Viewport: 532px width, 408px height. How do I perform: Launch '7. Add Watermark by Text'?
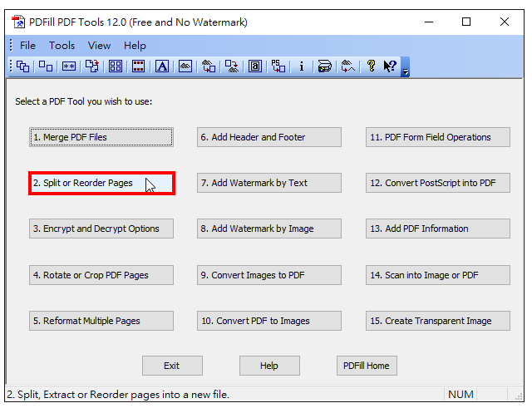[269, 183]
